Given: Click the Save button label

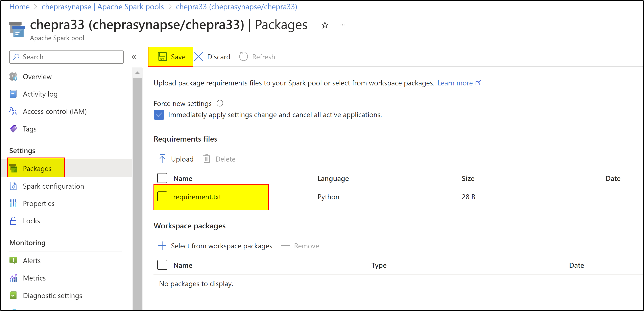Looking at the screenshot, I should [x=178, y=57].
